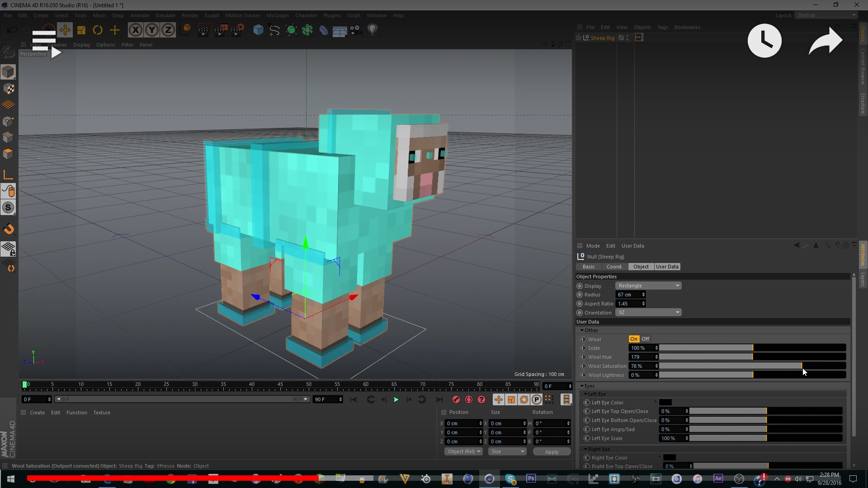Turn Wool Off
The width and height of the screenshot is (868, 488).
tap(645, 339)
